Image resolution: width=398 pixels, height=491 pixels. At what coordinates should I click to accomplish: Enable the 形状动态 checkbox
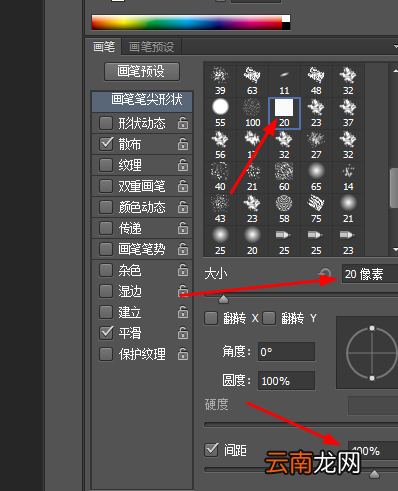pos(106,123)
